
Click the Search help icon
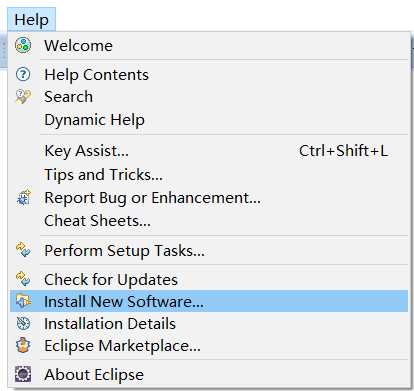[x=23, y=97]
